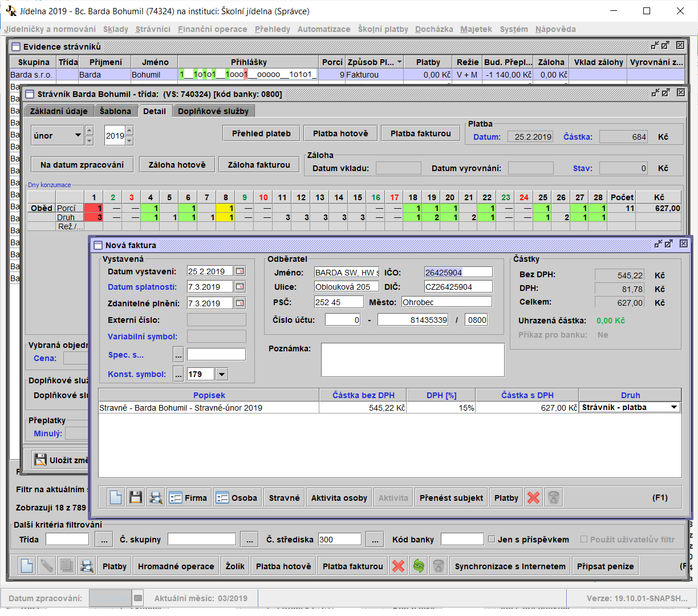Open the month dropdown showing únor
Viewport: 698px width, 616px height.
pyautogui.click(x=78, y=135)
